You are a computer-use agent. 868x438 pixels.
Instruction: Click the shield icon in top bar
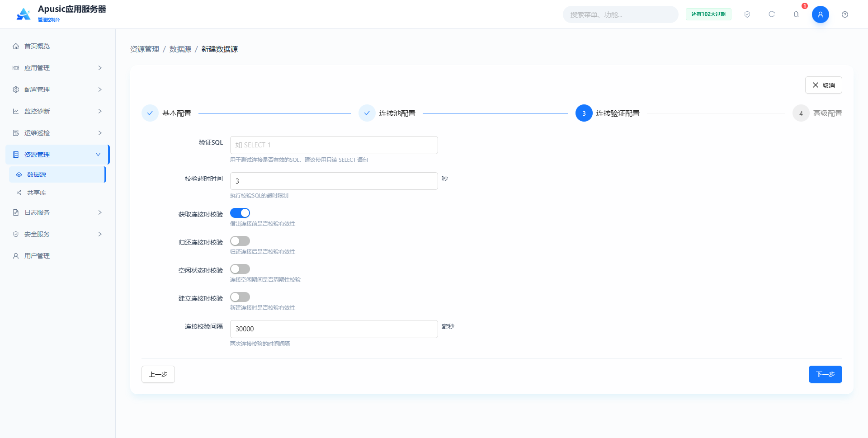[747, 14]
